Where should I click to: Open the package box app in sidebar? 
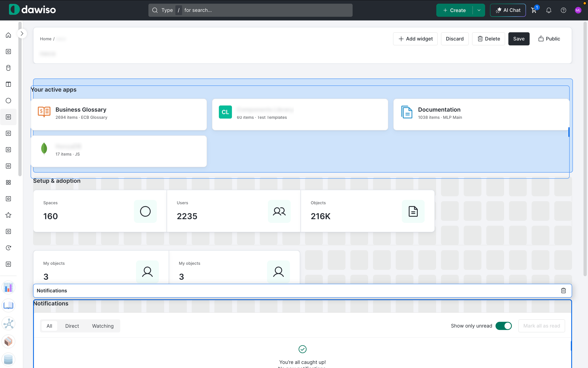click(8, 341)
